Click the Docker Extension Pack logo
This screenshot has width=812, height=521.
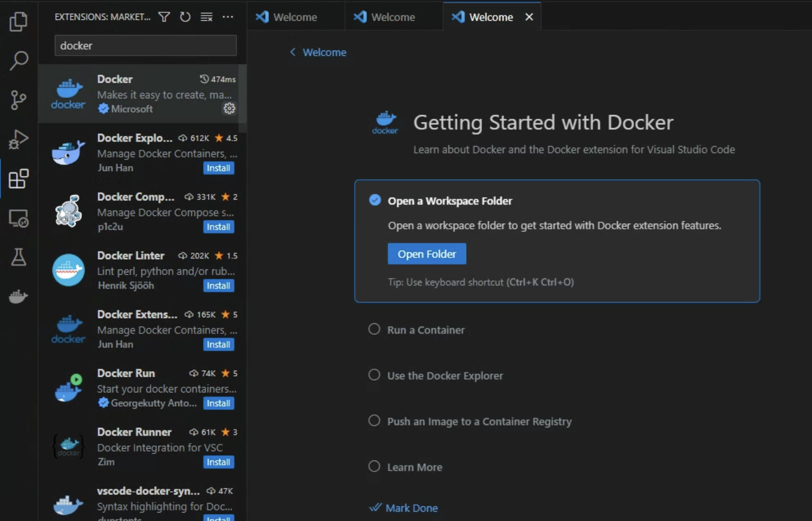coord(68,329)
